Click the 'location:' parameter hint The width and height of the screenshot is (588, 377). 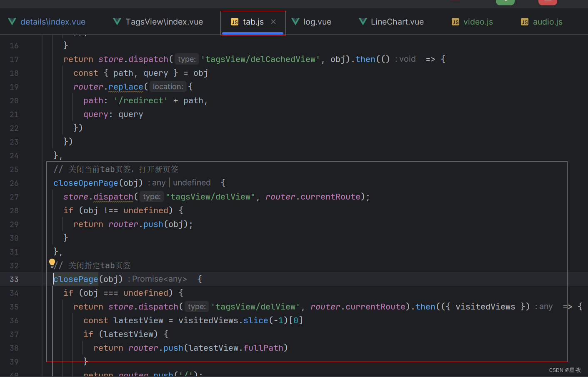click(168, 87)
